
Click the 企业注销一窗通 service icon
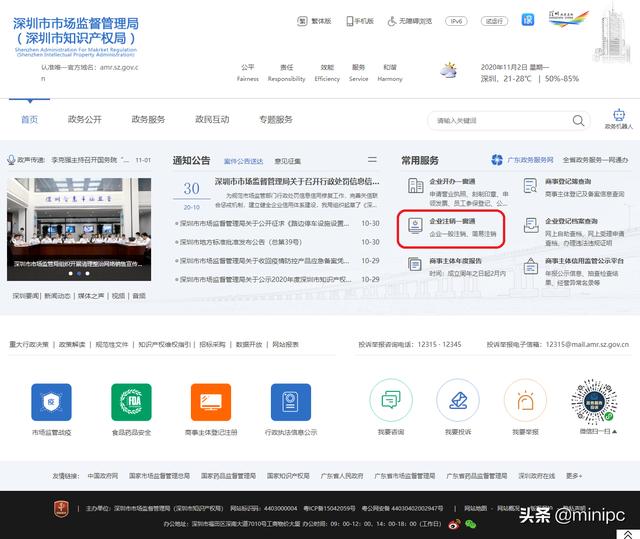coord(414,227)
